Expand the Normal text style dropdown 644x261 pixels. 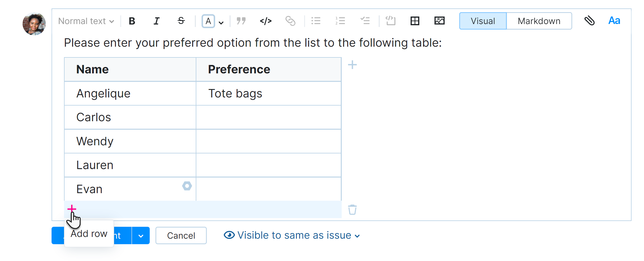coord(86,21)
